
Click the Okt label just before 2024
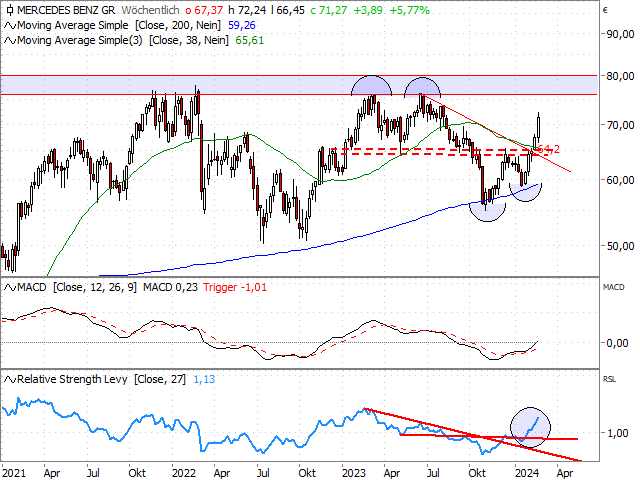click(x=477, y=473)
